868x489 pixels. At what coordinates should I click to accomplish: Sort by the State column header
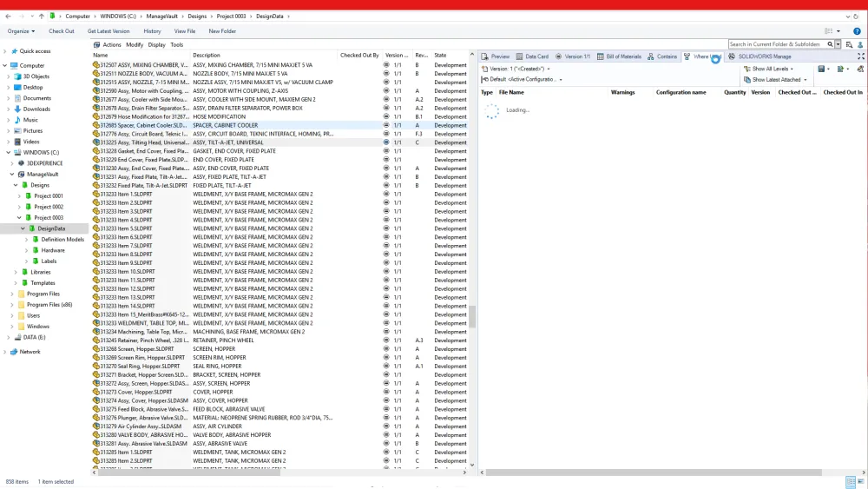(x=450, y=56)
